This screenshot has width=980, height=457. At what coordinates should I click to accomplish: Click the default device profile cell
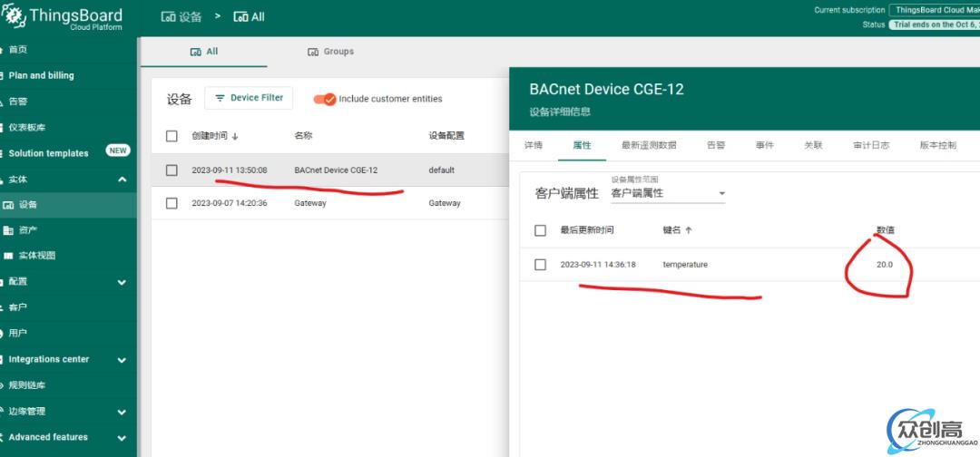(441, 170)
